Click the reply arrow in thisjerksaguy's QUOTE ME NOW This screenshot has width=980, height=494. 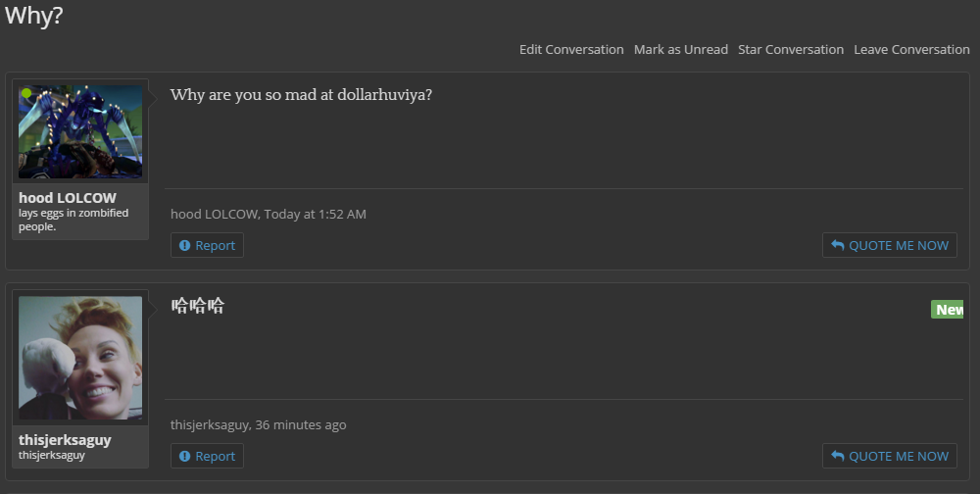[838, 456]
